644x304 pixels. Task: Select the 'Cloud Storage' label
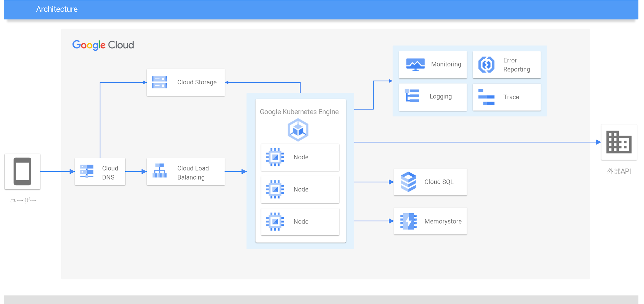(197, 82)
